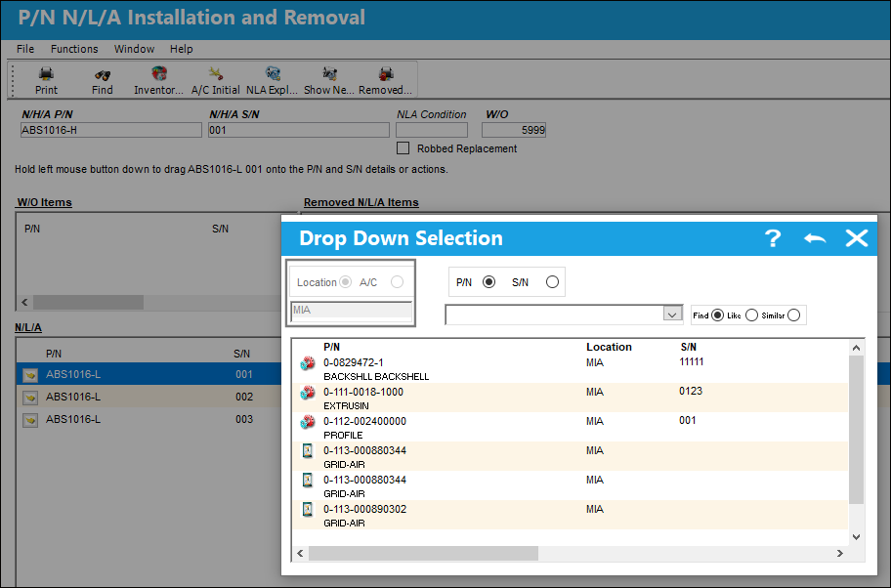This screenshot has height=588, width=891.
Task: Select icon for part 0-111-0018-1000
Action: click(308, 392)
